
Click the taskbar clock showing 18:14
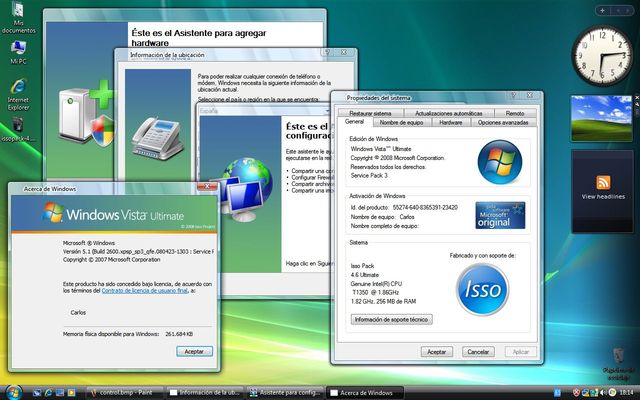coord(627,393)
